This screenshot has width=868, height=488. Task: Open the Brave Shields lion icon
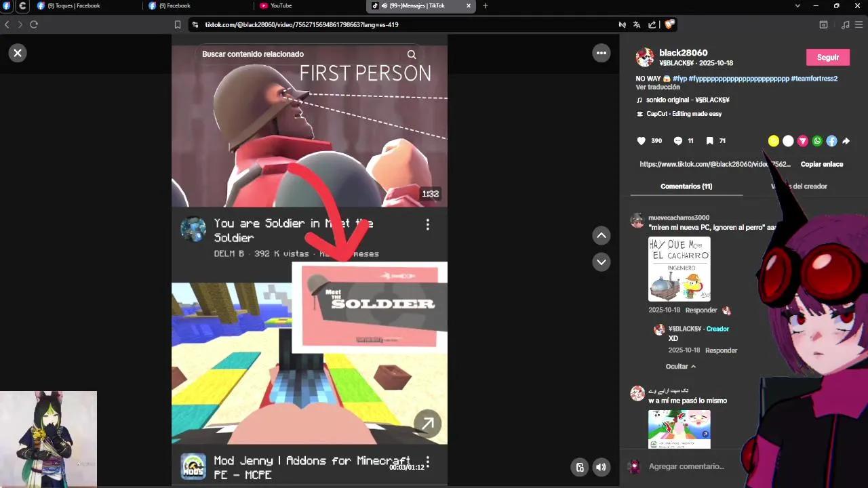[669, 24]
